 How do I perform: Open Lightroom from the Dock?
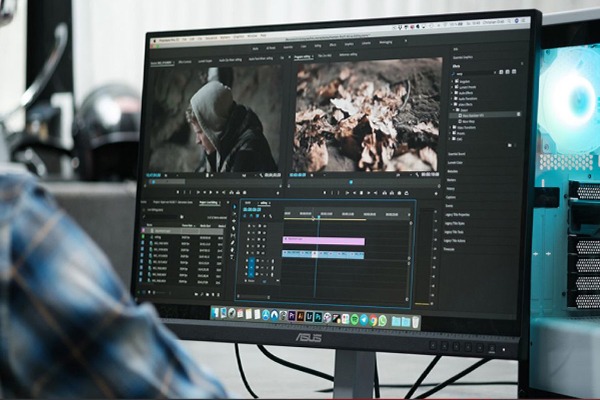pyautogui.click(x=309, y=317)
